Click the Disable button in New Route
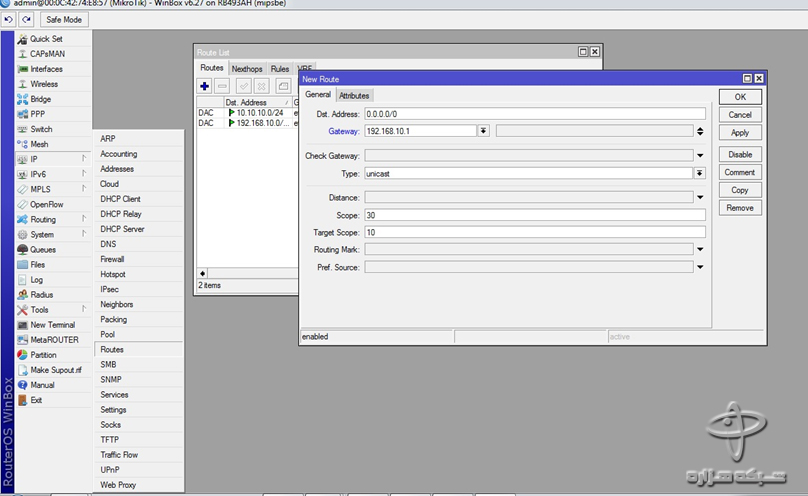The image size is (808, 496). pos(740,155)
